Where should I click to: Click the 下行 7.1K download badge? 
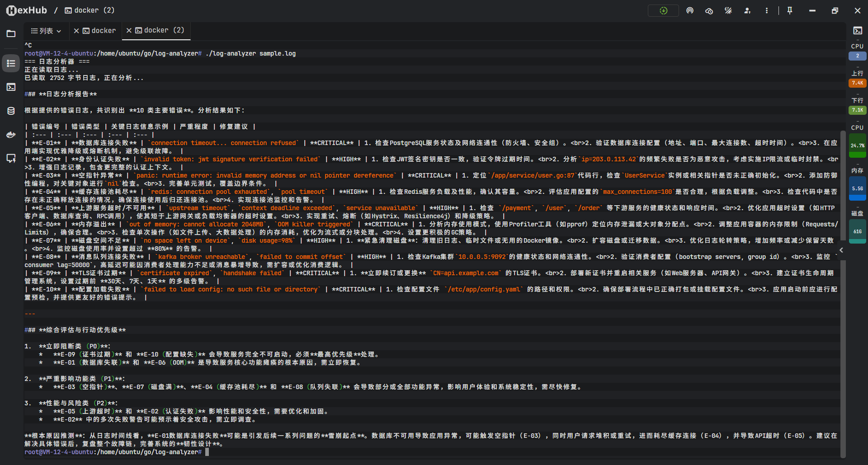click(857, 110)
